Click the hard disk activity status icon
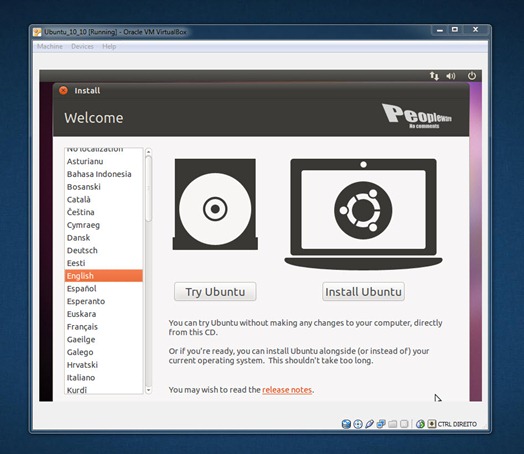Viewport: 524px width, 454px height. [346, 424]
